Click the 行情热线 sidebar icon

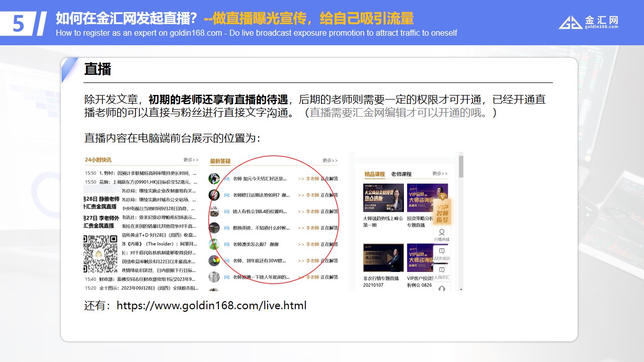coord(442,235)
